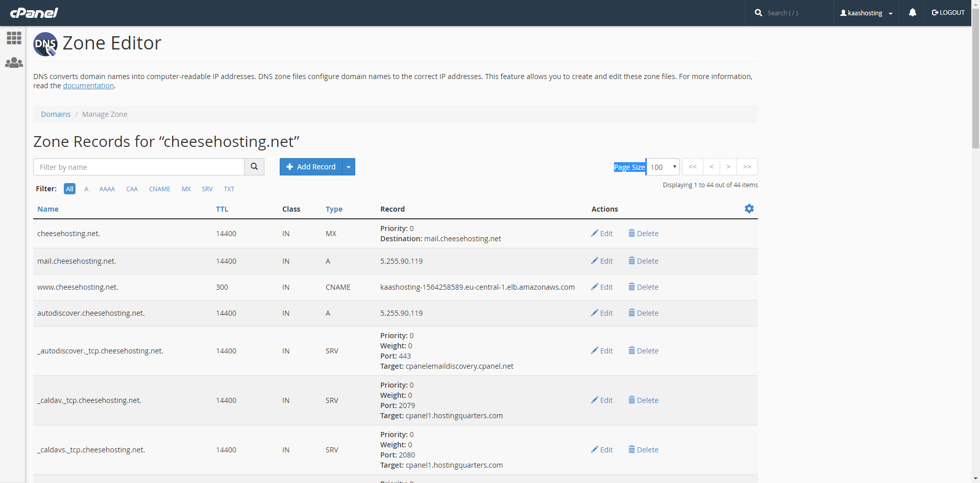980x483 pixels.
Task: Open the cPanel apps grid icon
Action: point(14,38)
